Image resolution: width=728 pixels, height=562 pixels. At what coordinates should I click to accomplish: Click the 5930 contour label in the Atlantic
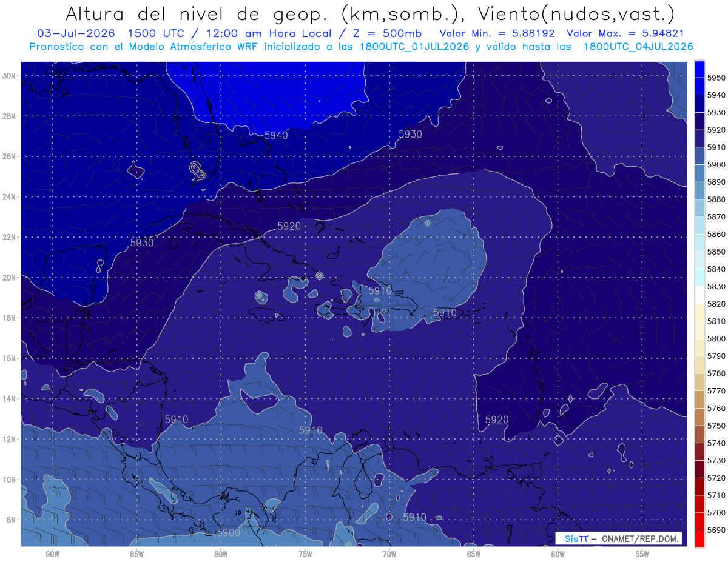click(x=410, y=134)
